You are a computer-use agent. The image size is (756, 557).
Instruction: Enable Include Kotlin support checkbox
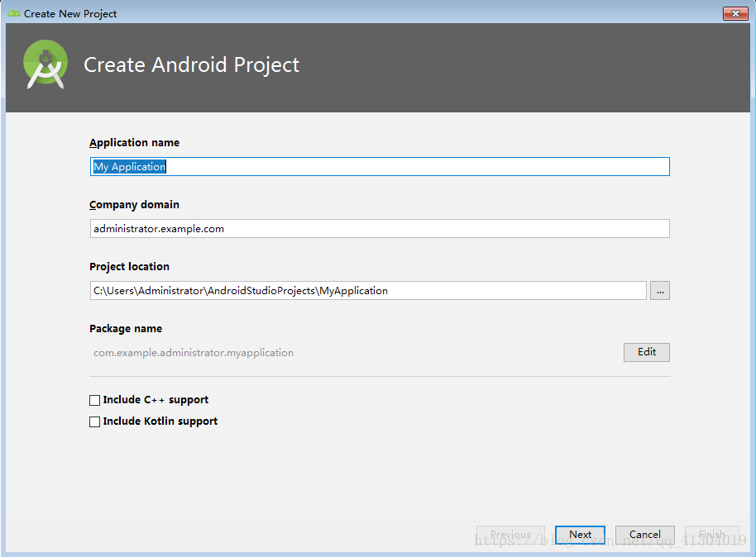(x=94, y=421)
